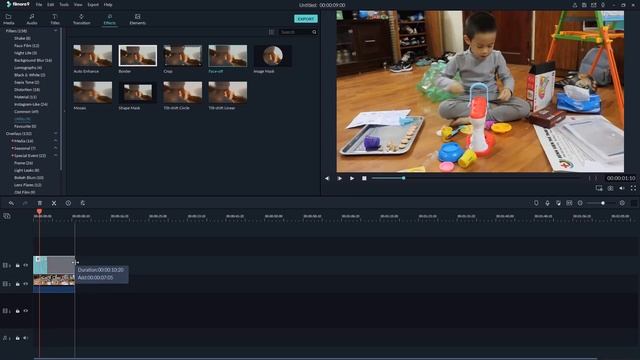Toggle visibility eye of video track 2

(26, 284)
